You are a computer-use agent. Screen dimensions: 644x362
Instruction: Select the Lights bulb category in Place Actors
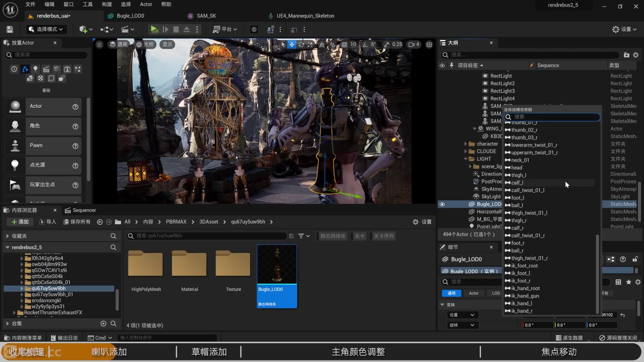click(x=35, y=69)
